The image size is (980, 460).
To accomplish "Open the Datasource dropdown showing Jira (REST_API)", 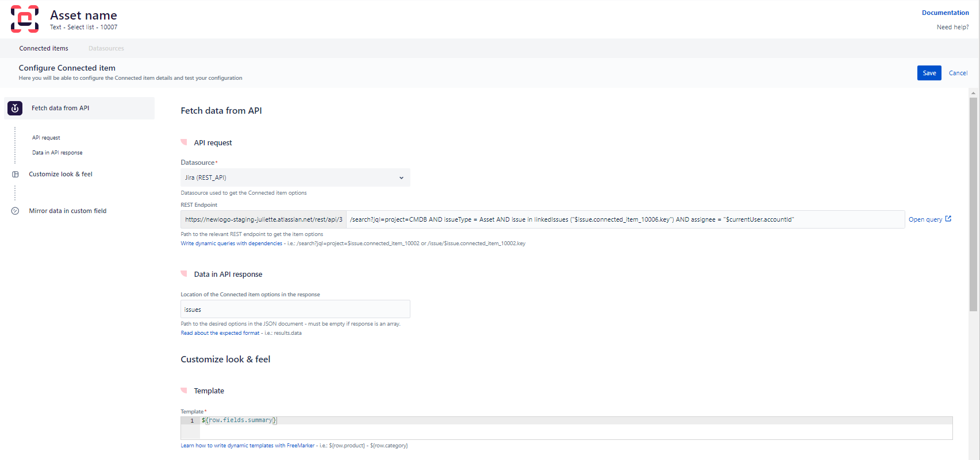I will pyautogui.click(x=295, y=177).
